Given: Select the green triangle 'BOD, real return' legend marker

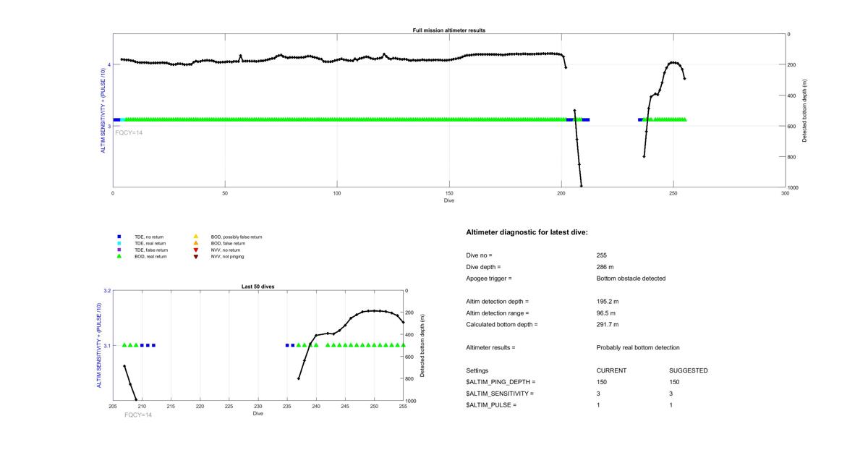Looking at the screenshot, I should (x=119, y=256).
